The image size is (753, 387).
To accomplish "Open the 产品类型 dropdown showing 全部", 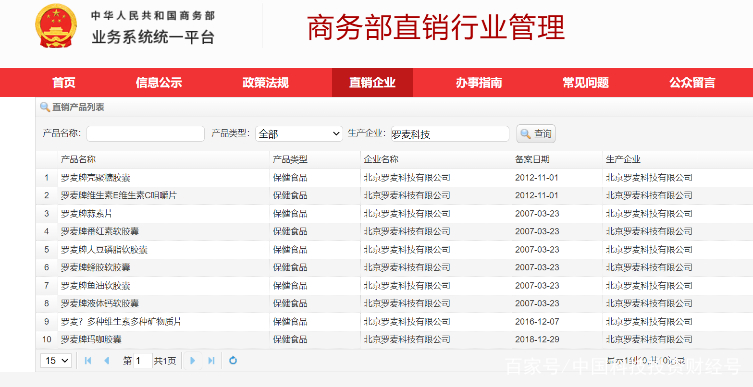I will click(299, 133).
